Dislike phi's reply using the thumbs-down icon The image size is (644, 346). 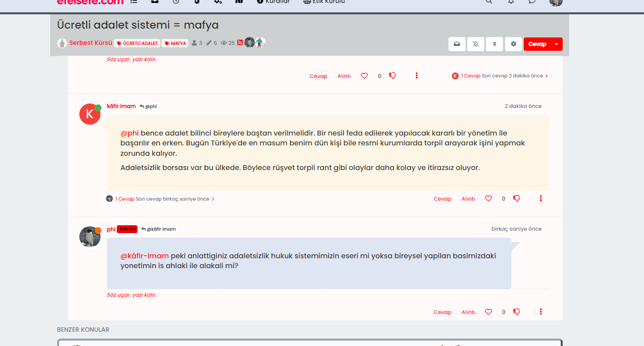(x=516, y=311)
